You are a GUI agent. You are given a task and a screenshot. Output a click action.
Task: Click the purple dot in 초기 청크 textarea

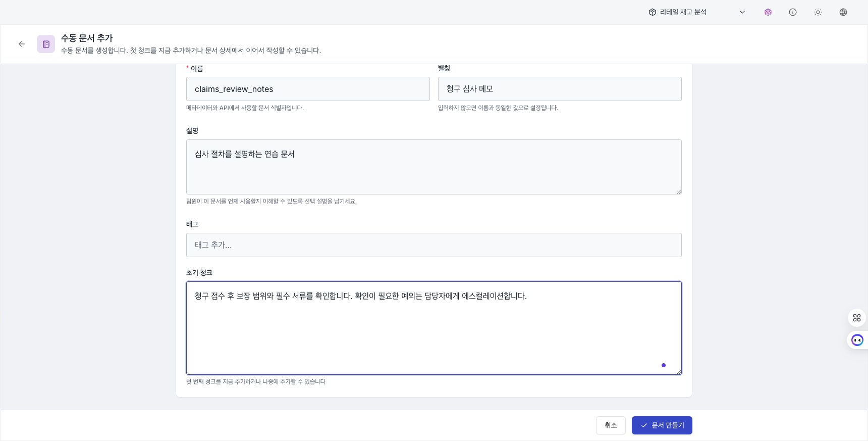[x=664, y=365]
